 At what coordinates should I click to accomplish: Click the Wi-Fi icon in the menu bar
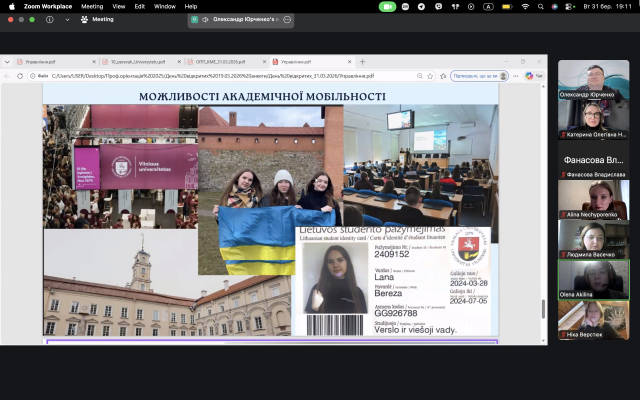pos(524,6)
